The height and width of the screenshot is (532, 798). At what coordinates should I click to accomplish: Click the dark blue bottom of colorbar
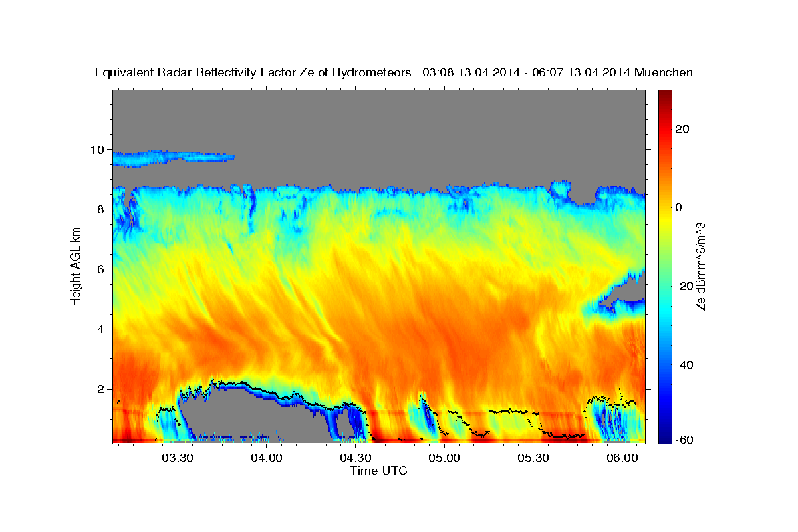pyautogui.click(x=664, y=438)
